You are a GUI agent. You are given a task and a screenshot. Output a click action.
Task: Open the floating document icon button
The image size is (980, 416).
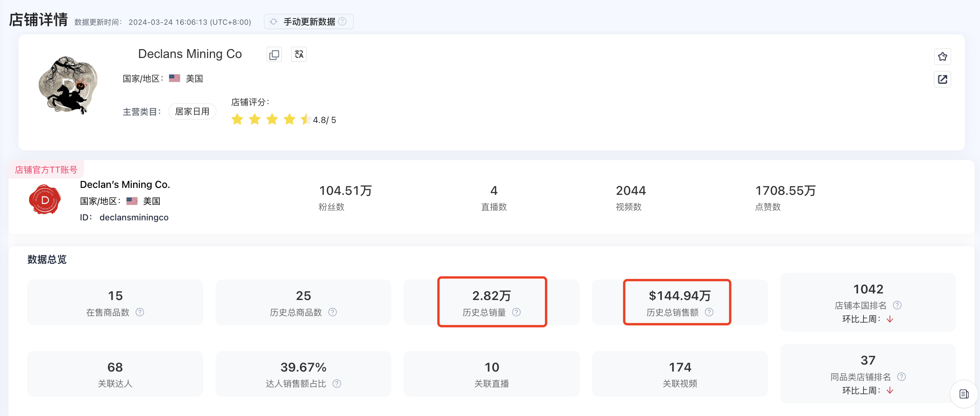[x=964, y=394]
